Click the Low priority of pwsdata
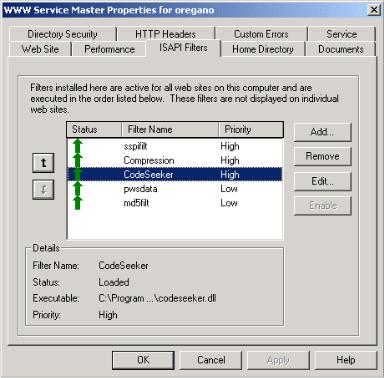Screen dimensions: 384x378 229,189
